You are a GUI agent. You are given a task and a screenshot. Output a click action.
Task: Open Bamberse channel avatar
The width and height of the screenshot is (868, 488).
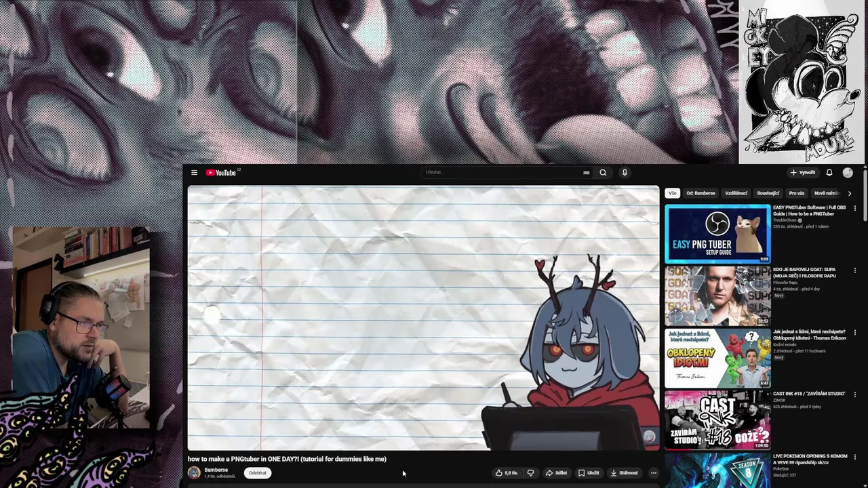pos(194,473)
